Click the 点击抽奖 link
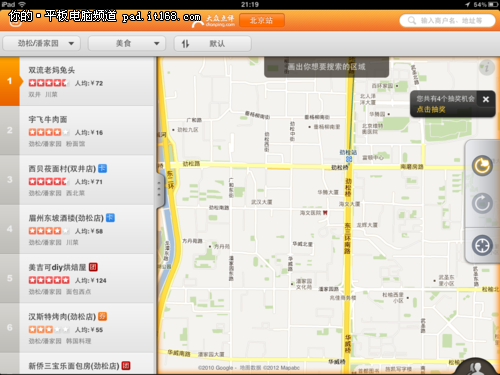 (x=431, y=109)
